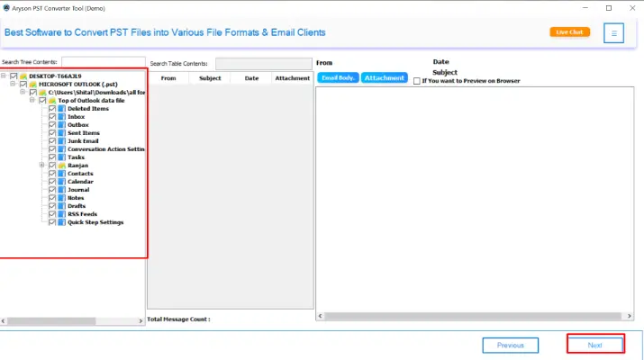Viewport: 644px width, 360px height.
Task: Click the tree panel scroll right arrow
Action: click(141, 321)
